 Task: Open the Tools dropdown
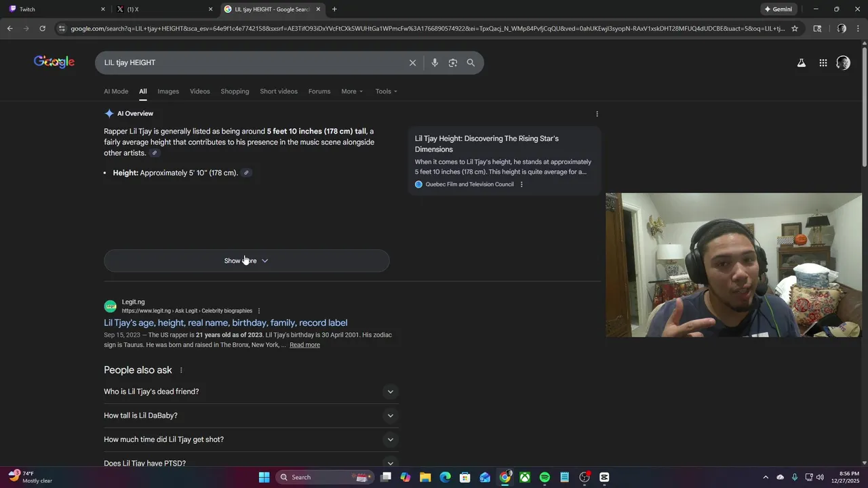click(387, 91)
